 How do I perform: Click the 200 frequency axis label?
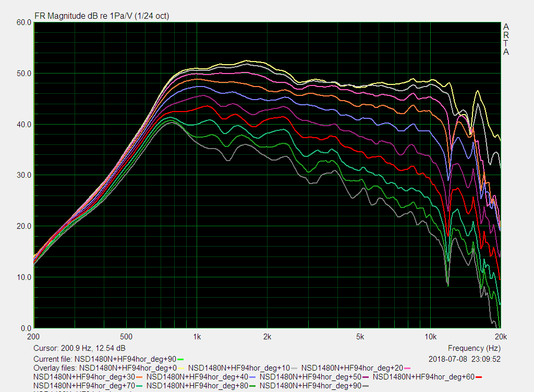click(33, 337)
